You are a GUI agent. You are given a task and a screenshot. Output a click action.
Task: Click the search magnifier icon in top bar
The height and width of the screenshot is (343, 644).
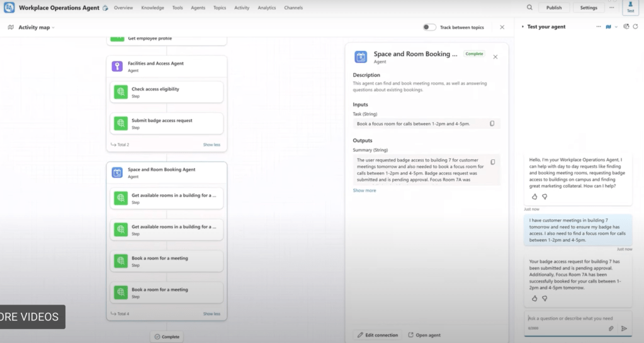tap(529, 8)
